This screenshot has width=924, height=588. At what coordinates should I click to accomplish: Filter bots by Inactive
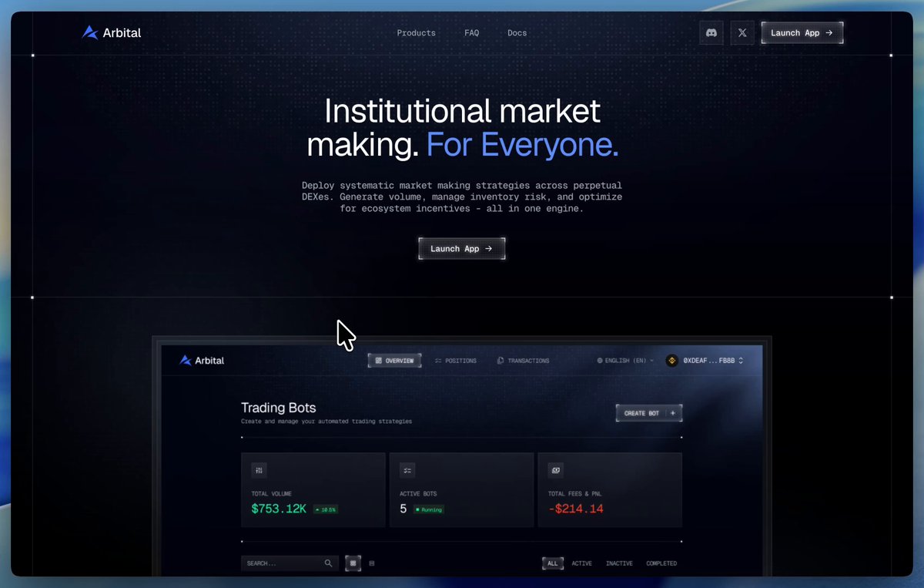pos(619,563)
